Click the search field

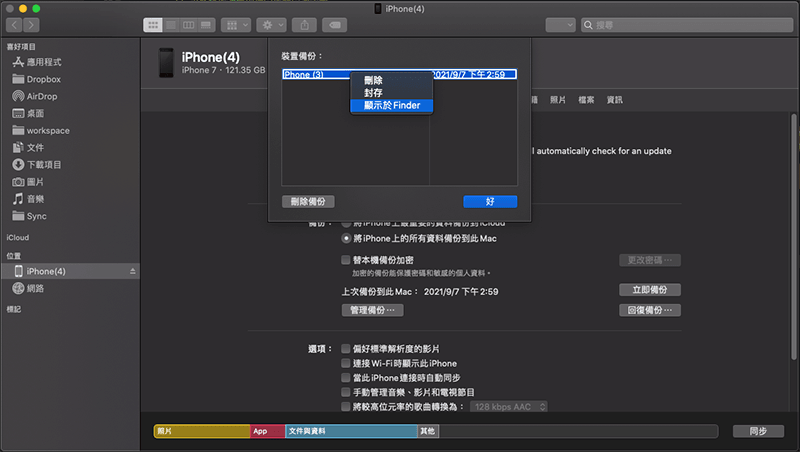click(x=687, y=25)
